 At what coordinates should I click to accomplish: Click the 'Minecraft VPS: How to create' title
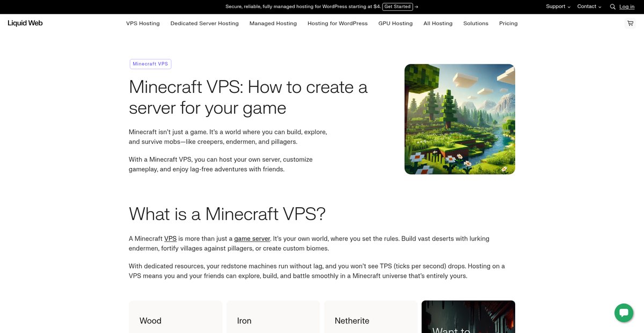pos(248,97)
